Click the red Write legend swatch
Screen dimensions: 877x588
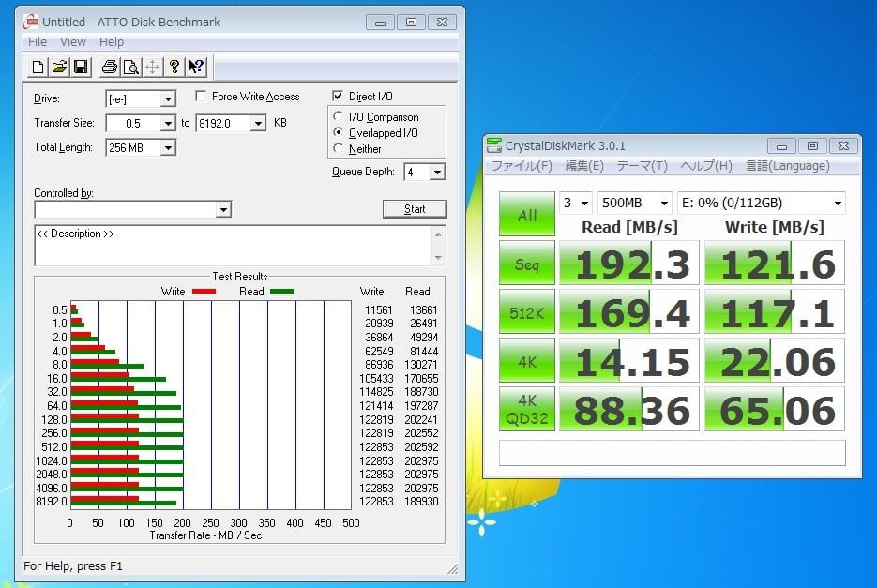(204, 291)
